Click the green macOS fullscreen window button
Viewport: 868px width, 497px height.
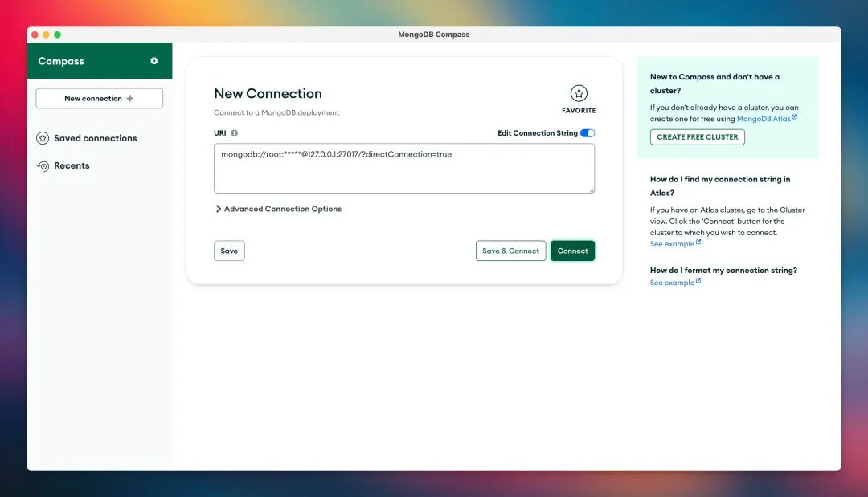58,35
